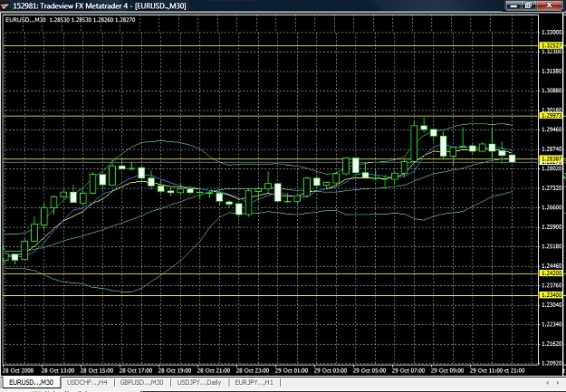Click the 29 Oct 05:00 time label

coord(369,370)
